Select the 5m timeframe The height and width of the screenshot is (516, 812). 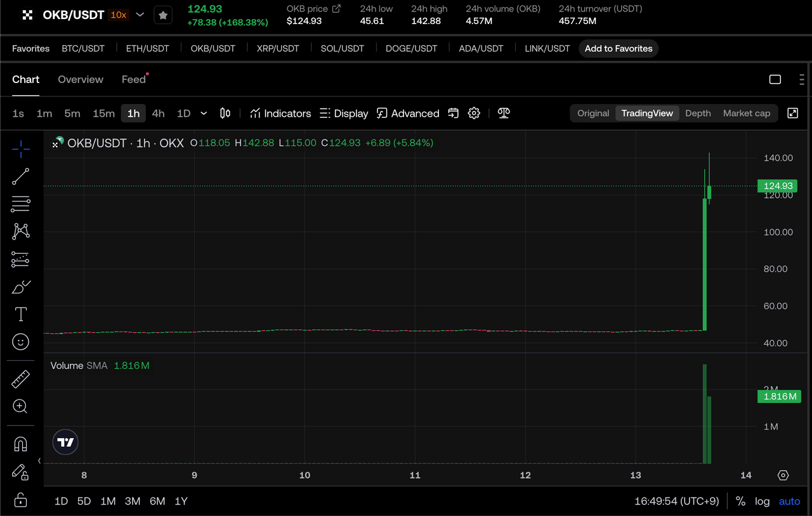(x=72, y=113)
